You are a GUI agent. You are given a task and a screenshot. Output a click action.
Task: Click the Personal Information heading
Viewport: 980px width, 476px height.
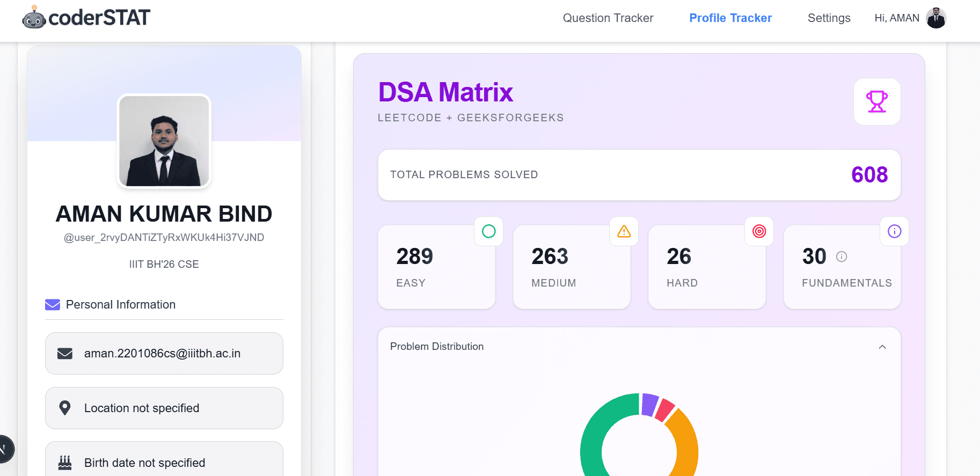pyautogui.click(x=121, y=305)
